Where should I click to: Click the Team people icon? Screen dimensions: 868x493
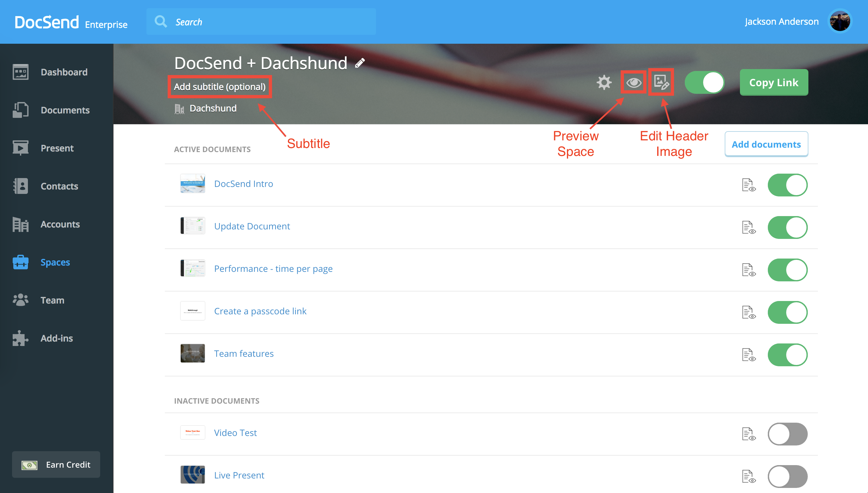(x=20, y=300)
